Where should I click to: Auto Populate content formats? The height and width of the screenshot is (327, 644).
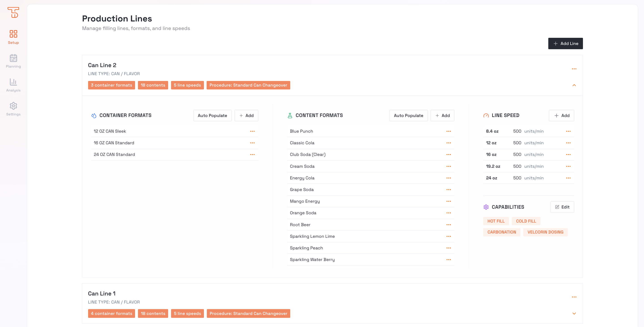click(408, 115)
